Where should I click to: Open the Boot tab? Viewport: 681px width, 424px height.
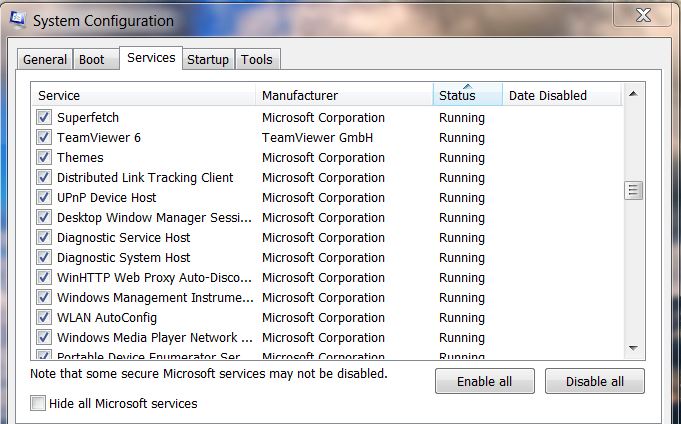(92, 60)
